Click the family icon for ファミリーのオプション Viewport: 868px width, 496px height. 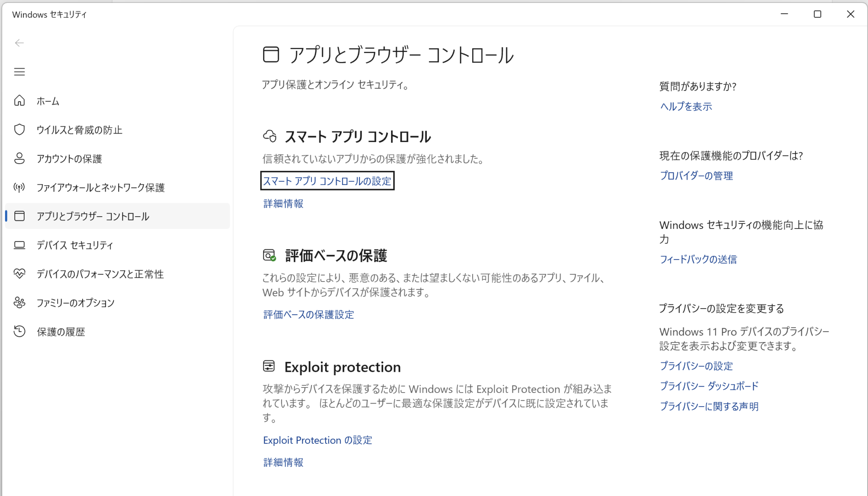pyautogui.click(x=19, y=302)
